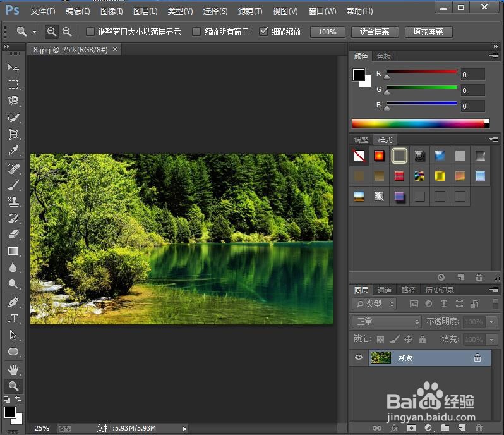Select the Crop tool
The width and height of the screenshot is (504, 435).
(13, 134)
